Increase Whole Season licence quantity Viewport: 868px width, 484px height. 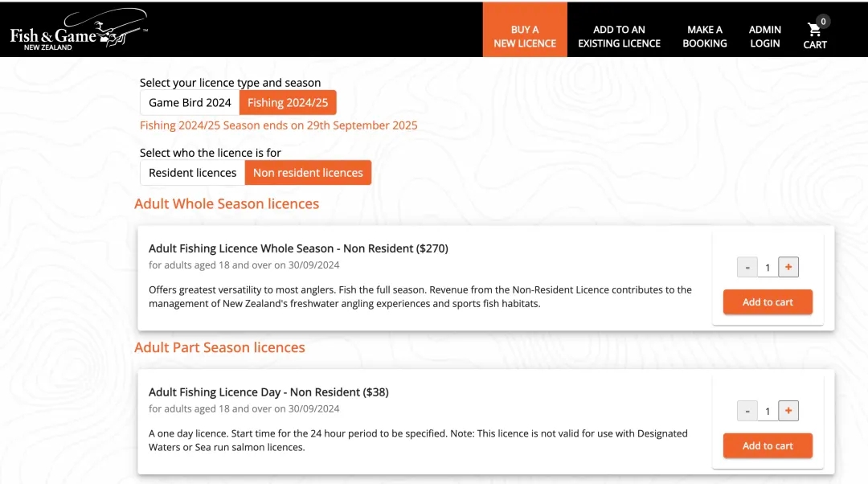click(788, 267)
